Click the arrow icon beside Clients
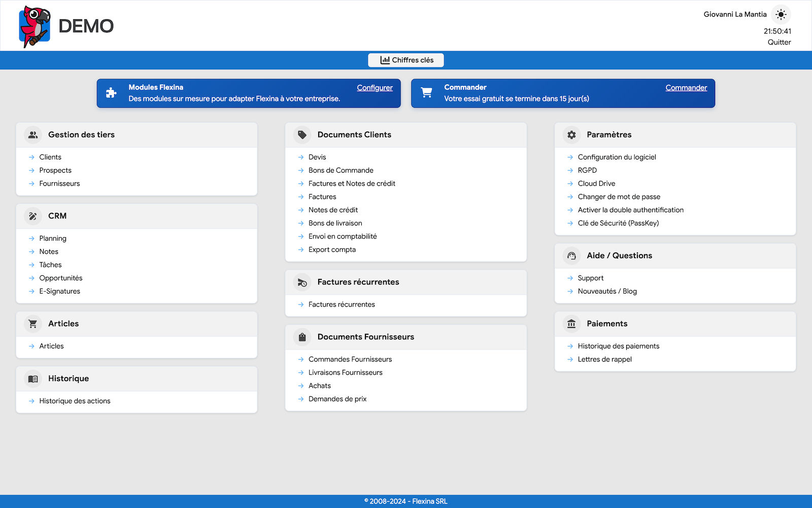 31,157
